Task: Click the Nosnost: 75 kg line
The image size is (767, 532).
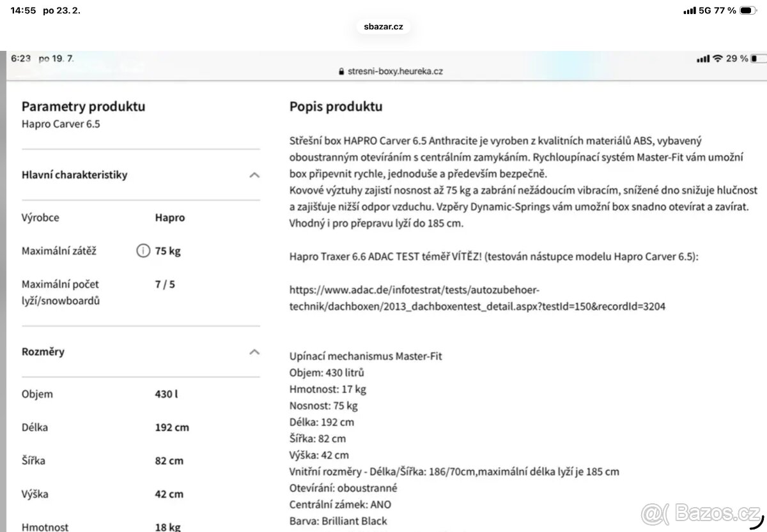Action: pyautogui.click(x=323, y=406)
